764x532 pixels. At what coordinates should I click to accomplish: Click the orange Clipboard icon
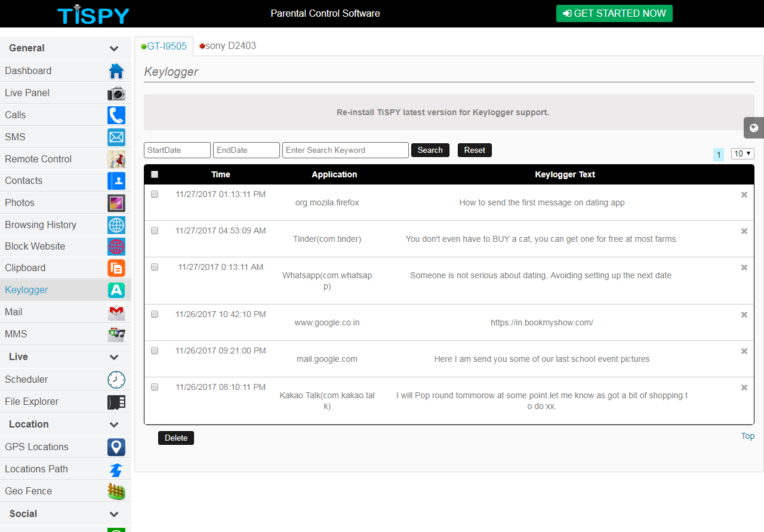[116, 268]
